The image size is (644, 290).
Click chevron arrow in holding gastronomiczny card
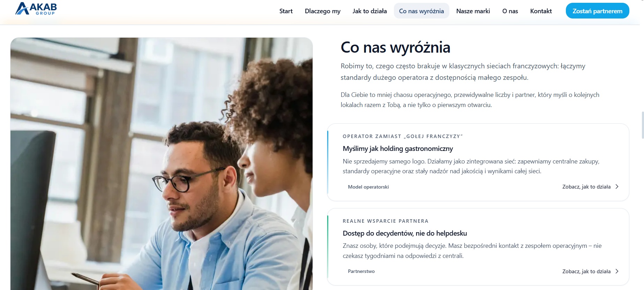point(617,186)
